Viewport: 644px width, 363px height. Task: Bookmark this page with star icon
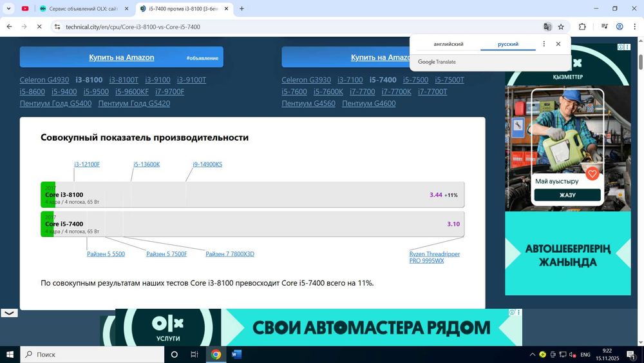[x=561, y=26]
